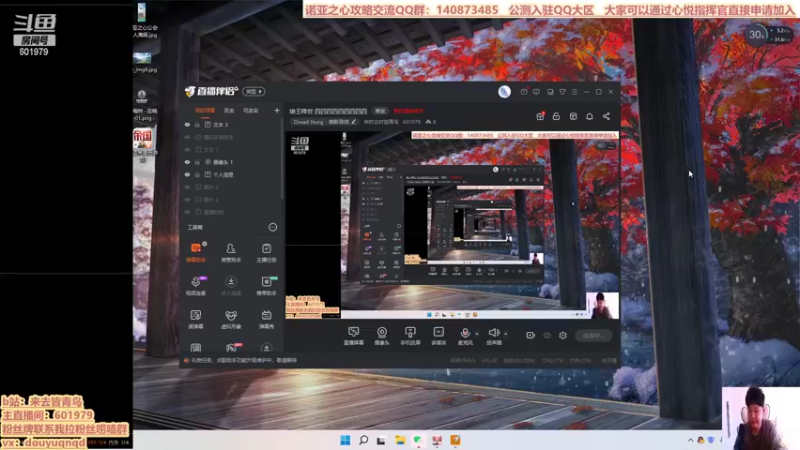This screenshot has width=800, height=450.
Task: Toggle visibility of 摄像头 1 layer
Action: pos(187,162)
